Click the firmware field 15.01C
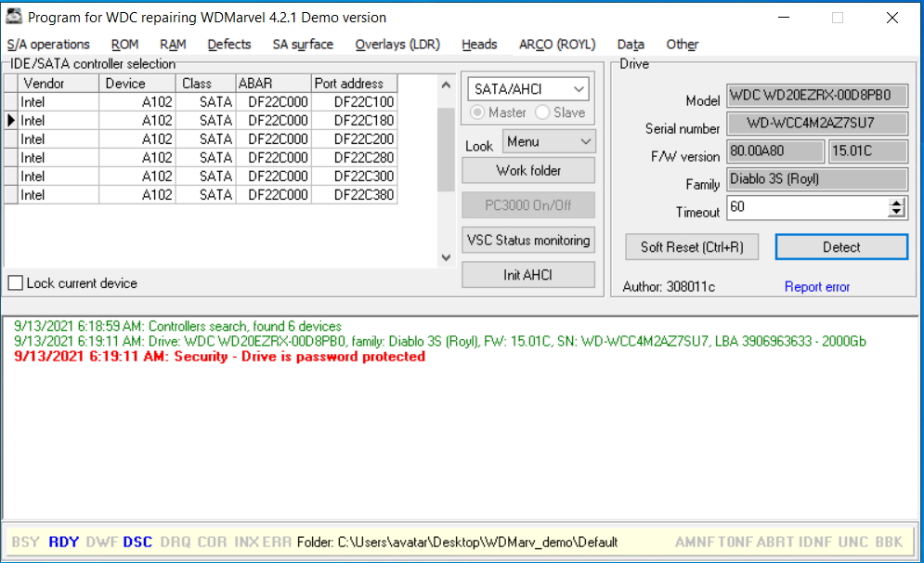The height and width of the screenshot is (563, 924). (868, 151)
